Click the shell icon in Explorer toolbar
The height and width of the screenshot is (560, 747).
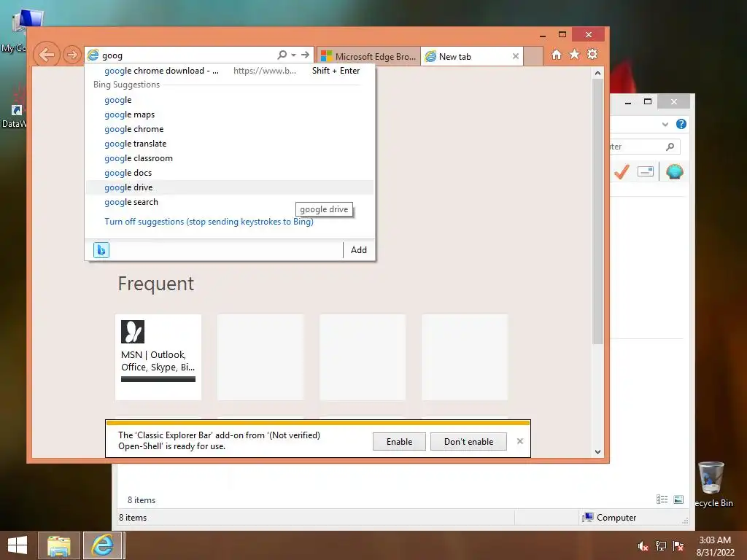675,171
